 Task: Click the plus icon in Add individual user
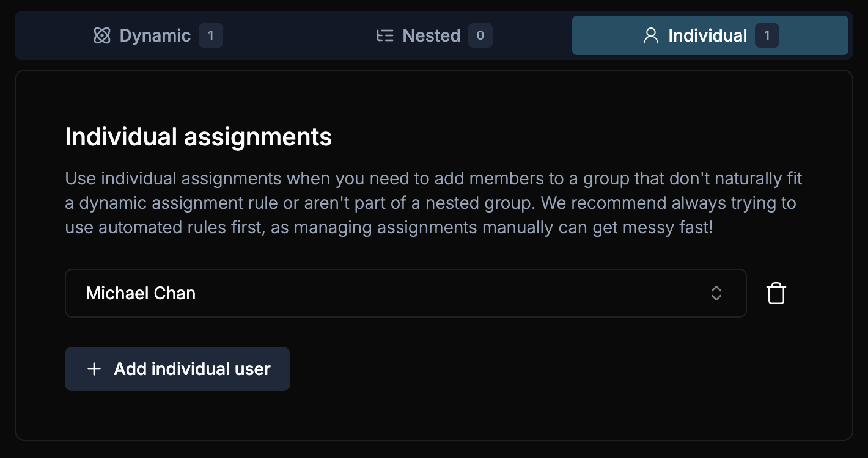pyautogui.click(x=94, y=369)
